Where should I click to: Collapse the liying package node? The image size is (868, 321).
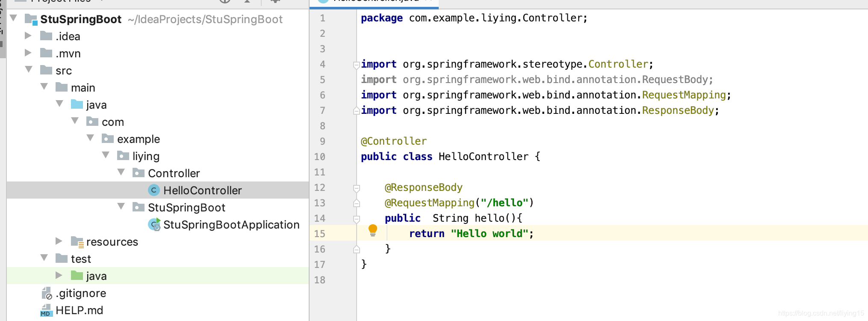pos(106,155)
